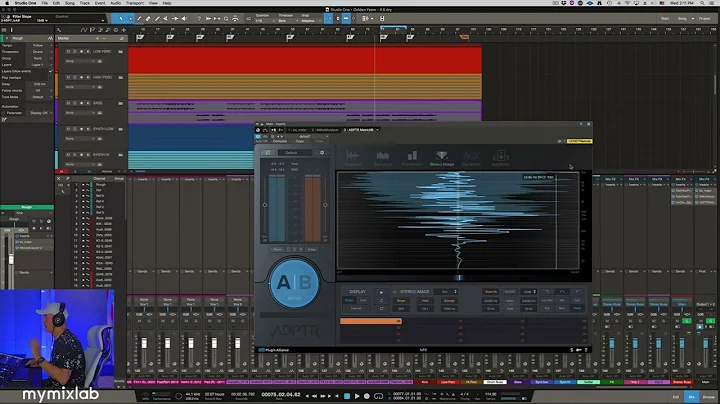This screenshot has width=720, height=404.
Task: Open the Song menu
Action: point(70,3)
